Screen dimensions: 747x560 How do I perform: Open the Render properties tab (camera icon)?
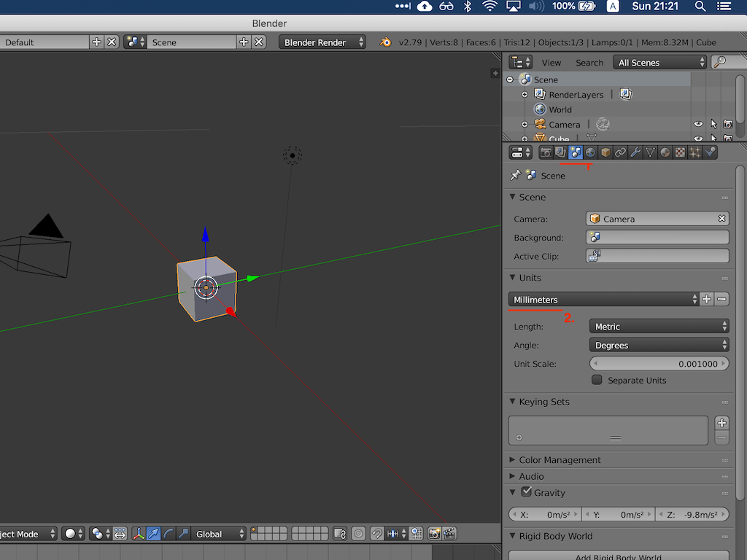click(x=546, y=152)
